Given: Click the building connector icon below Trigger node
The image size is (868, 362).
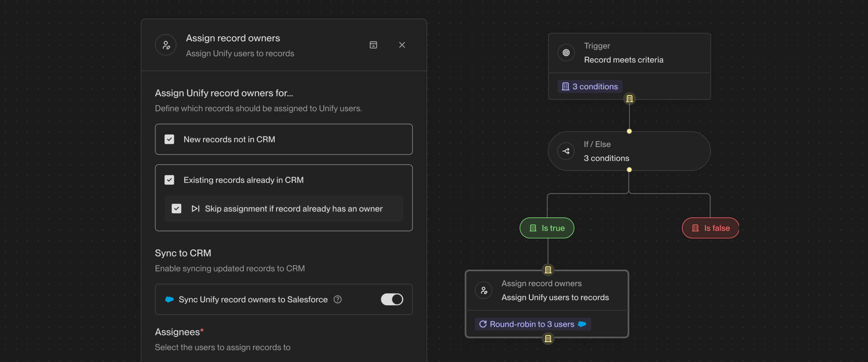Looking at the screenshot, I should (x=629, y=99).
